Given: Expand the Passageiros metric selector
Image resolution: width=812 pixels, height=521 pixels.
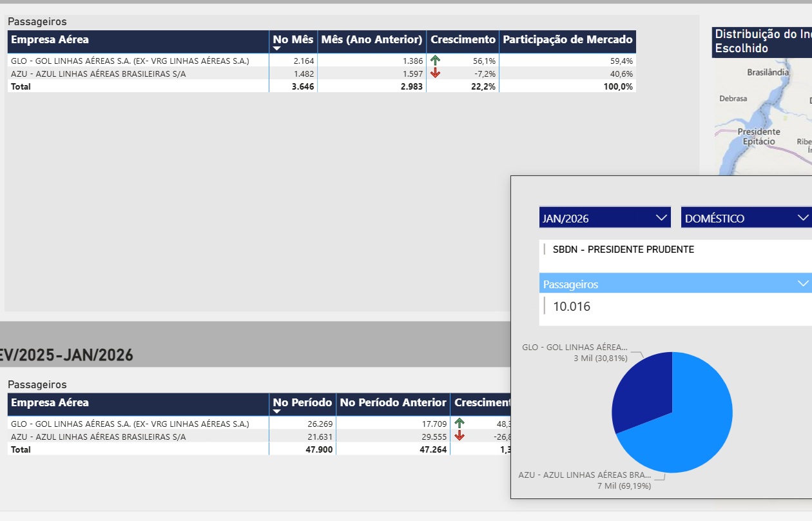Looking at the screenshot, I should click(802, 284).
